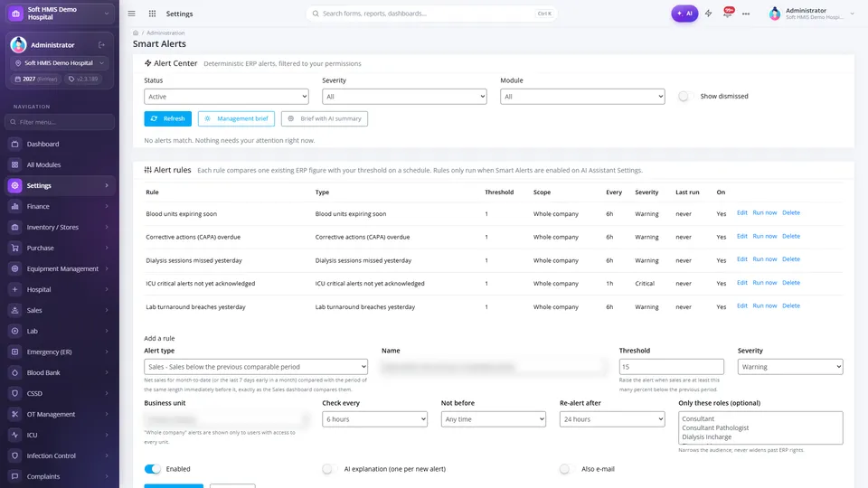Run now the Dialysis sessions missed rule
Image resolution: width=868 pixels, height=488 pixels.
click(x=765, y=259)
